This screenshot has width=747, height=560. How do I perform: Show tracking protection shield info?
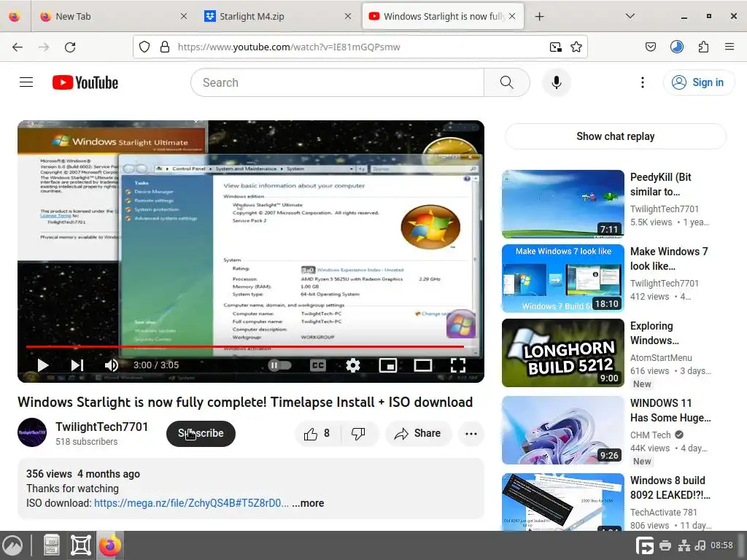point(144,47)
